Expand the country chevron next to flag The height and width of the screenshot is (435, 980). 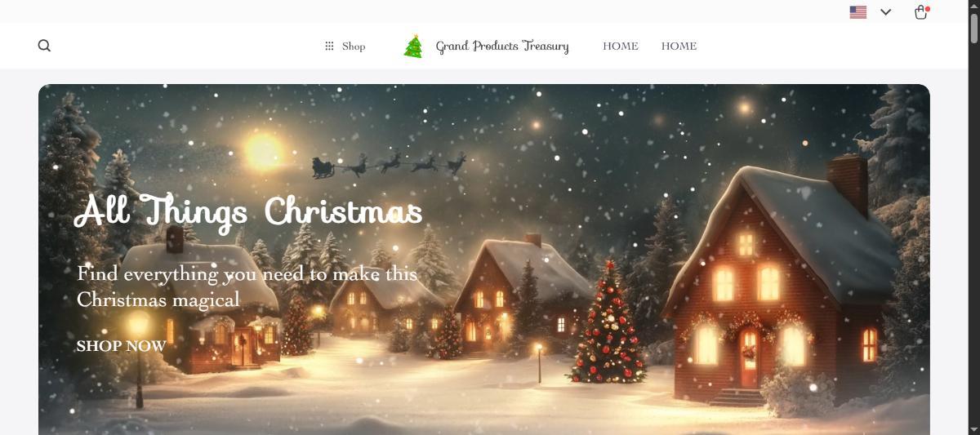pos(886,12)
